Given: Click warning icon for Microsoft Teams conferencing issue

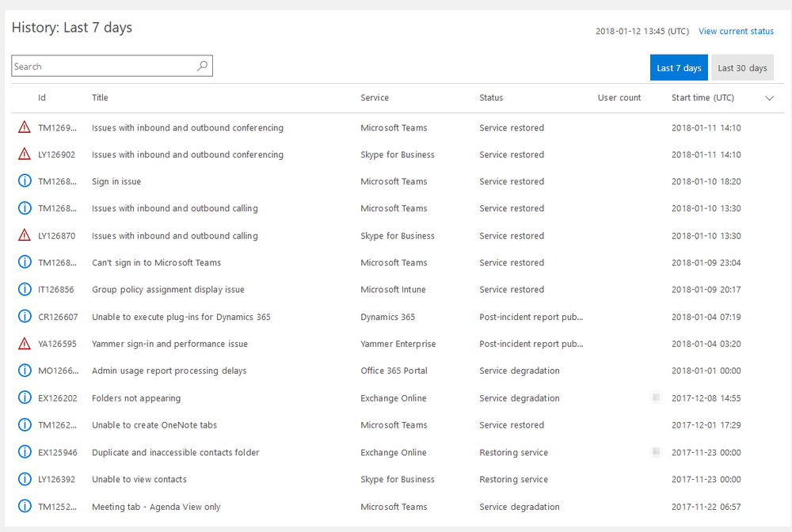Looking at the screenshot, I should (x=25, y=127).
